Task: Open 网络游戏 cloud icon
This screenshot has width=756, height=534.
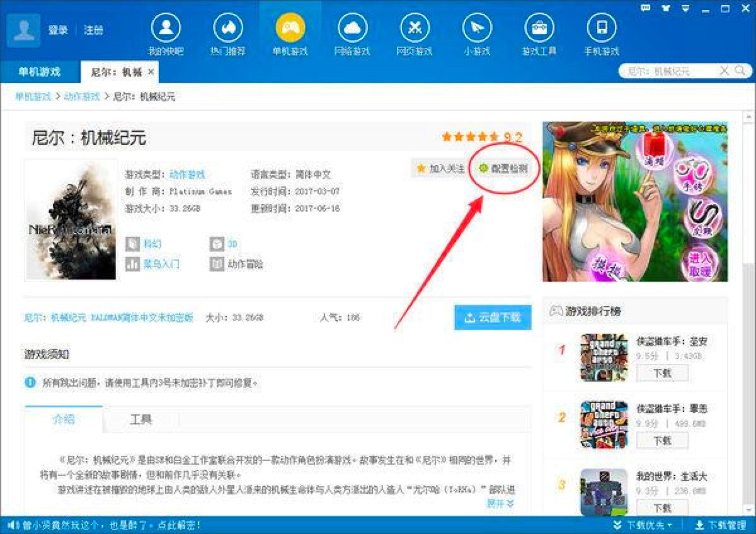Action: point(352,28)
